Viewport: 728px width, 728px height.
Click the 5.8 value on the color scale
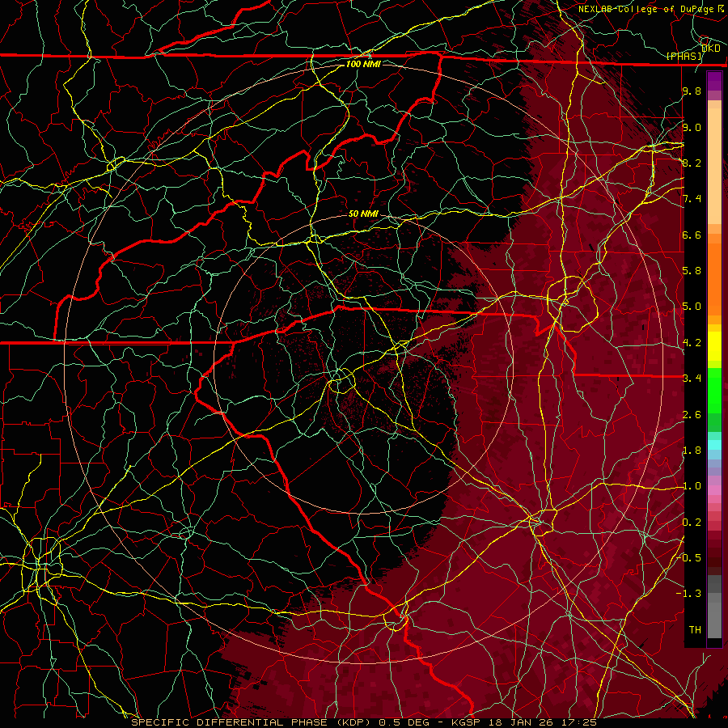[692, 271]
